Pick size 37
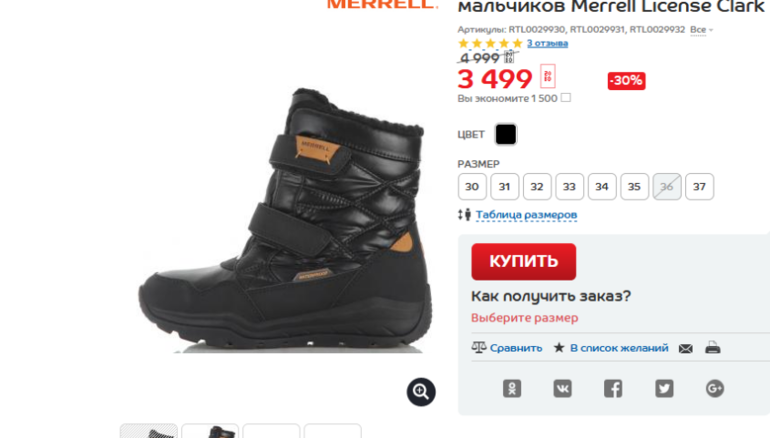Screen dimensions: 770x438 point(699,187)
